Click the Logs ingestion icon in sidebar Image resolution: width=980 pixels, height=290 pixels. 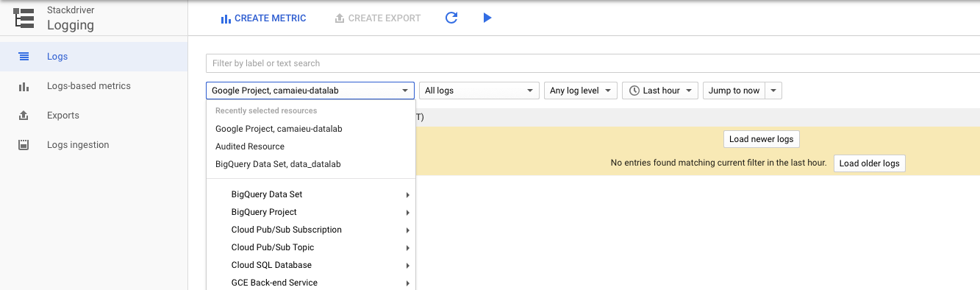coord(24,145)
